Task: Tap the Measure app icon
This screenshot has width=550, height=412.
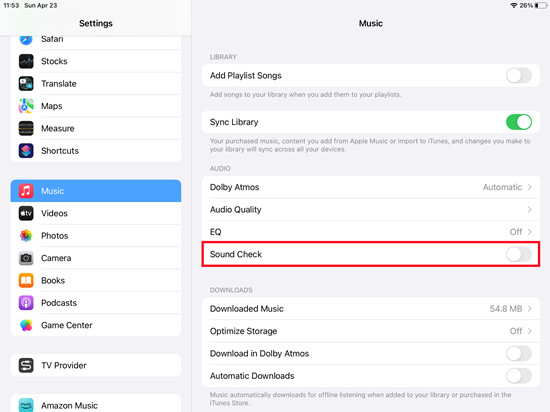Action: [26, 128]
